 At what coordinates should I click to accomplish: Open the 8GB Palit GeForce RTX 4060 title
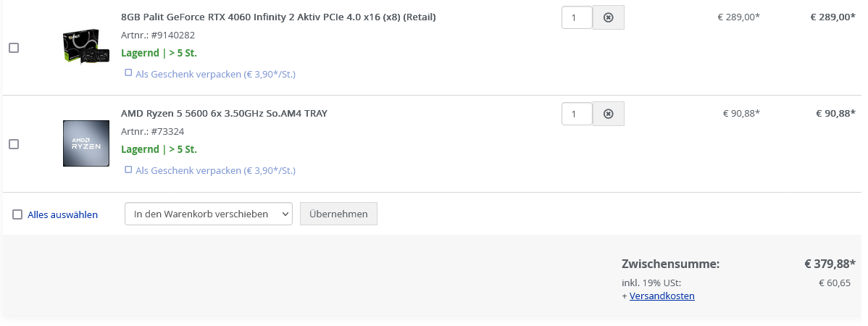(278, 17)
